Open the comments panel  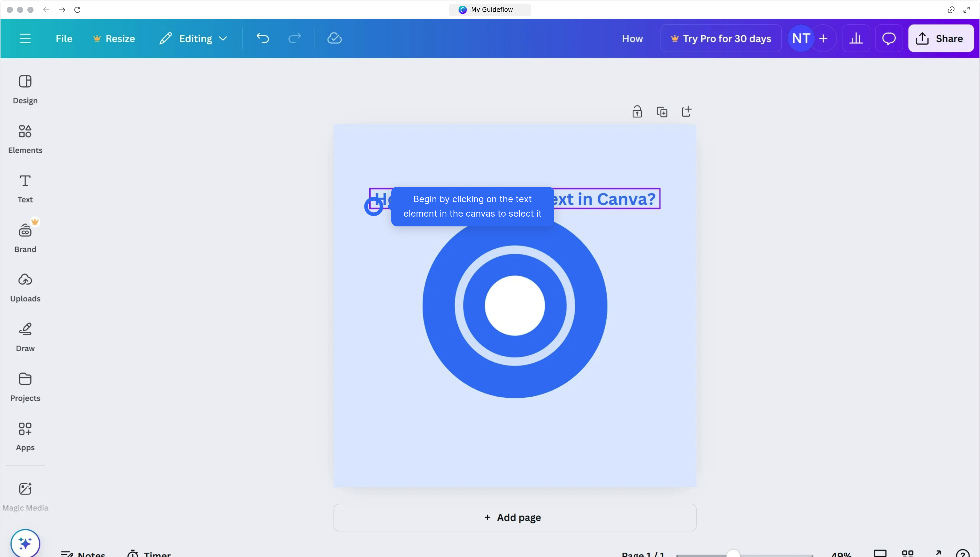click(x=889, y=38)
